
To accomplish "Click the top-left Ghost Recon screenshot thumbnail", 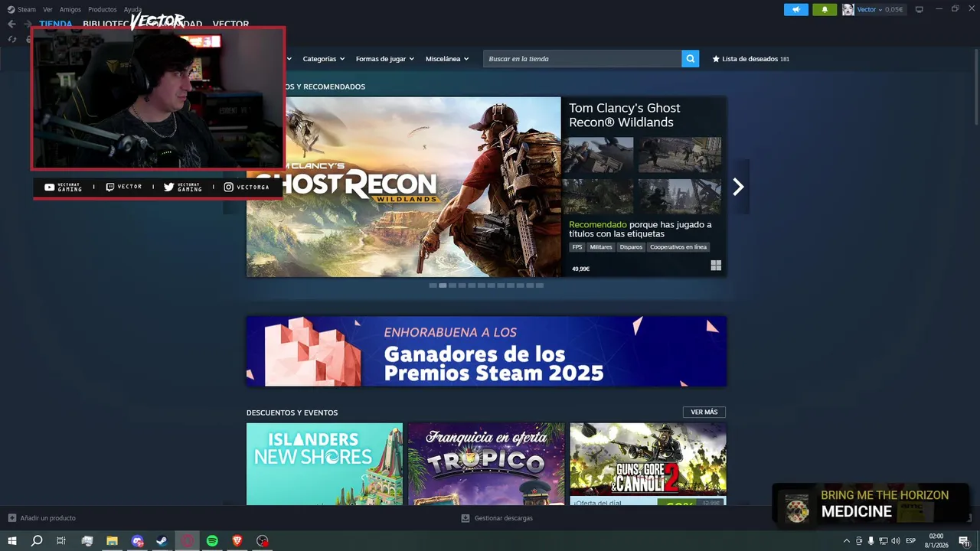I will (x=601, y=155).
